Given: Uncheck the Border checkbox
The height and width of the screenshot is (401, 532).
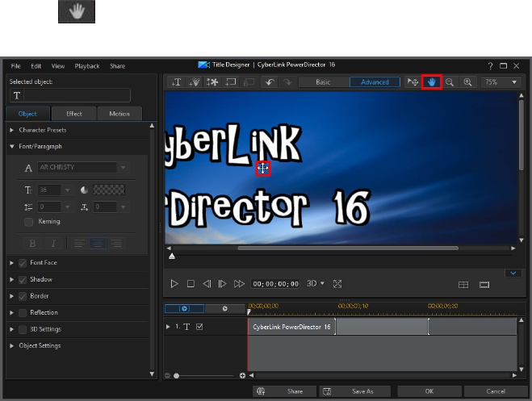Looking at the screenshot, I should coord(23,296).
